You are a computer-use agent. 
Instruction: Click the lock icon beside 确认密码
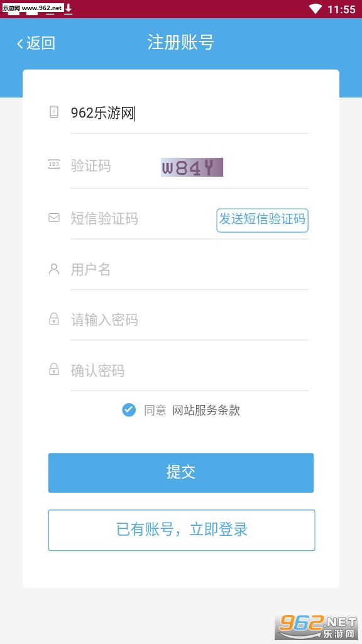[54, 369]
